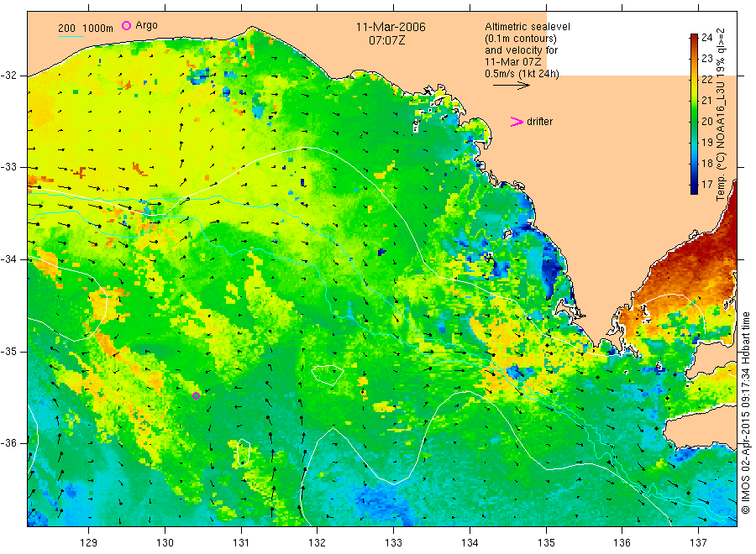This screenshot has width=756, height=554.
Task: Click longitude axis label '132'
Action: 318,543
